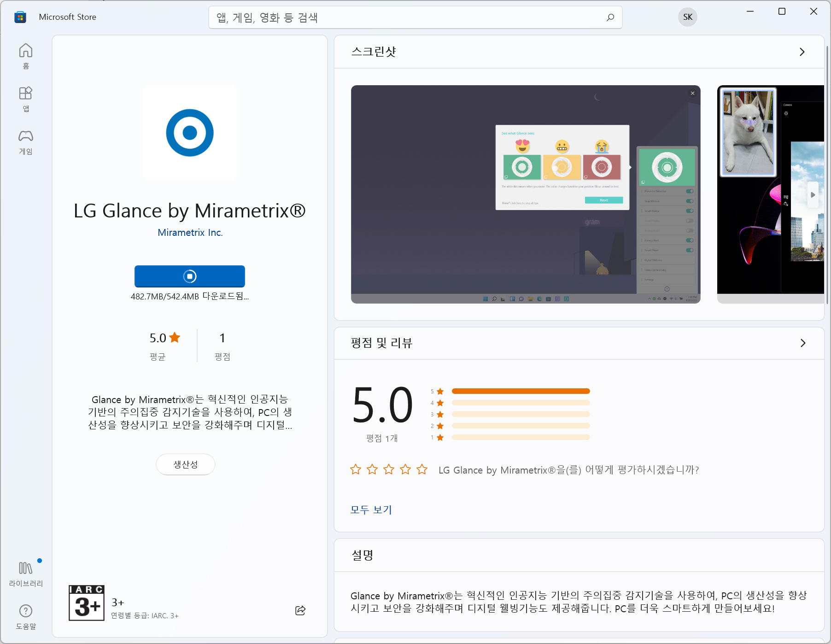Screen dimensions: 831x644
Task: Click the 생산성 category tag button
Action: [186, 464]
